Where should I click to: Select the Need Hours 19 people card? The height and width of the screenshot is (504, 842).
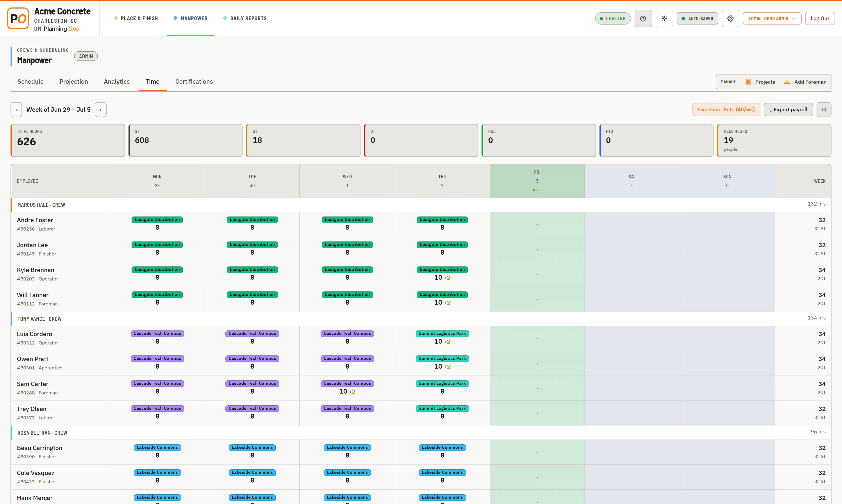(774, 140)
